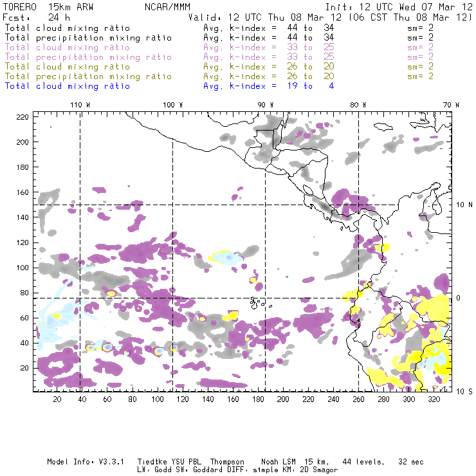Click the '32 sec' timestep text
476x476 pixels.
(x=411, y=462)
